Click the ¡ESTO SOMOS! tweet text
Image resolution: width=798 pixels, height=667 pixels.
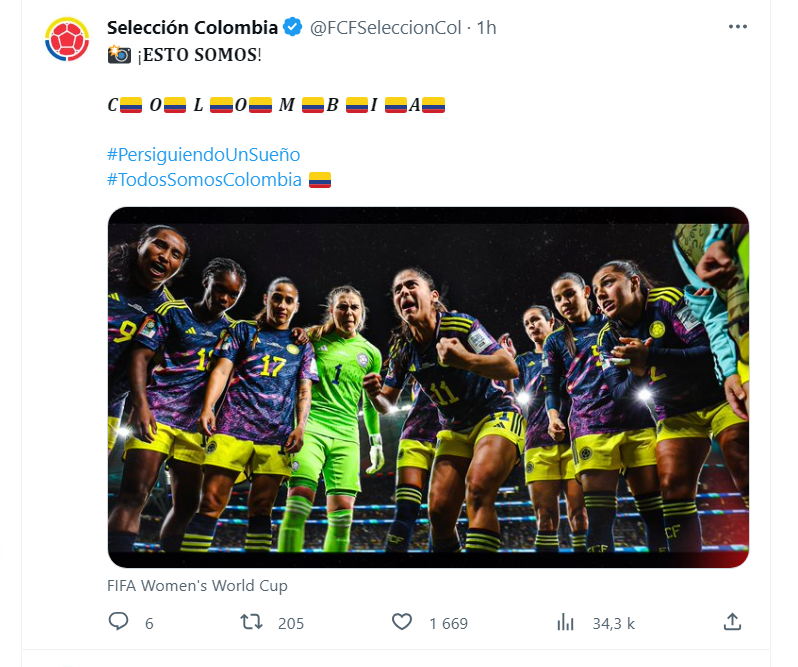(x=199, y=54)
